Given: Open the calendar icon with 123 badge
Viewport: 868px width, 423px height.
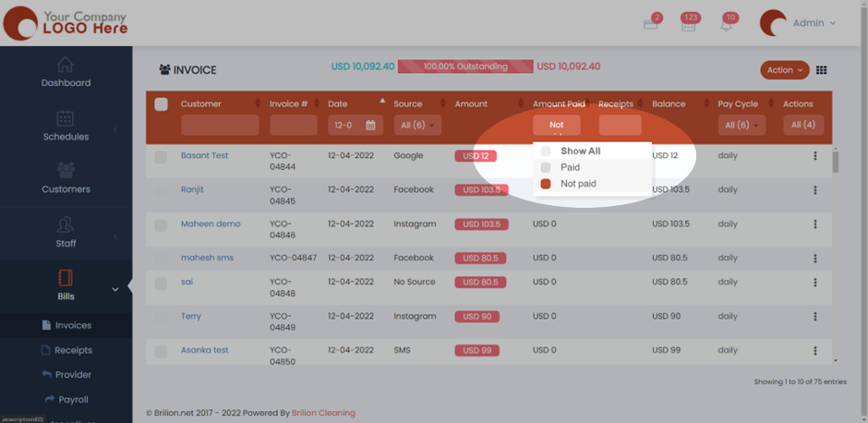Looking at the screenshot, I should click(x=687, y=25).
